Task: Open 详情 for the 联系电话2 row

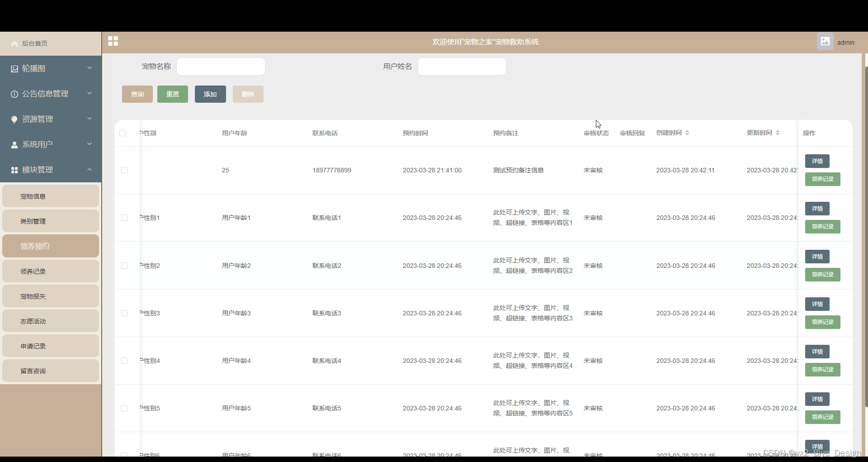Action: point(817,257)
